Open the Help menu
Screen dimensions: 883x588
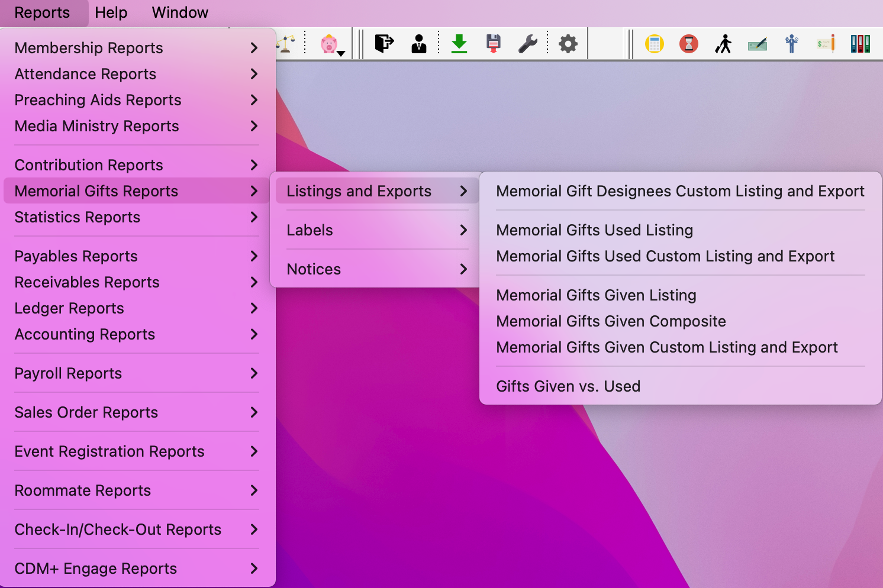pos(111,12)
